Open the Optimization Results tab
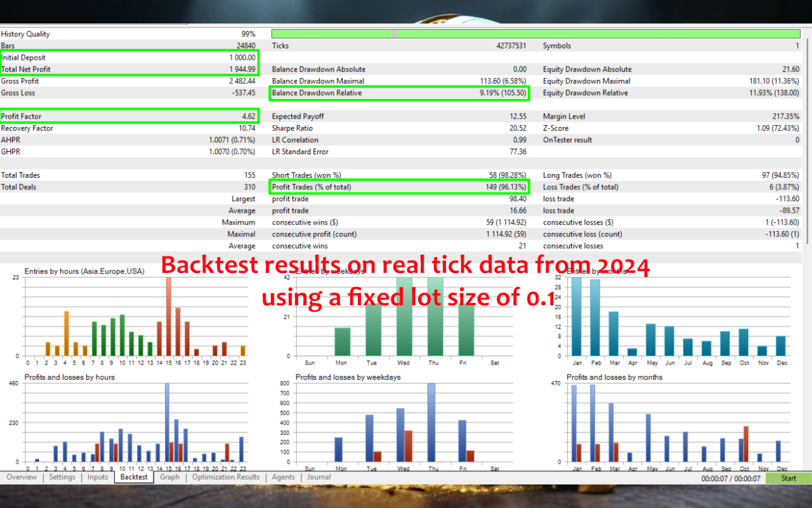 coord(226,478)
